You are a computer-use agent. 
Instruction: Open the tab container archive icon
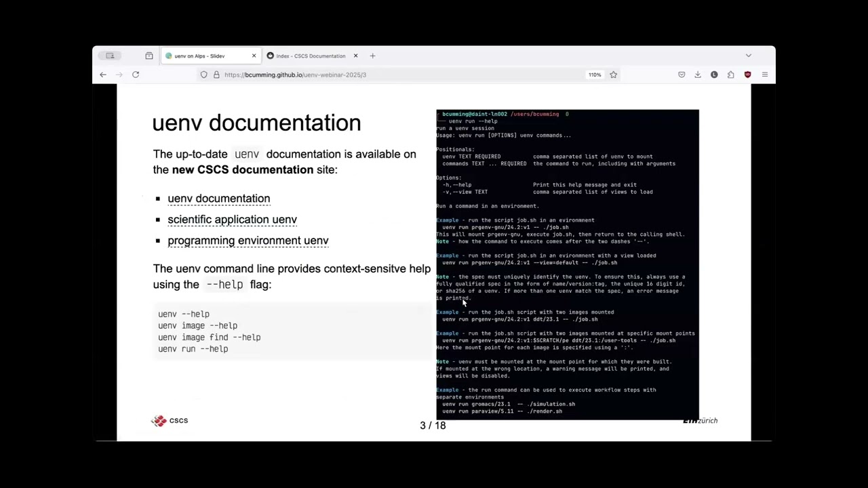(x=149, y=56)
